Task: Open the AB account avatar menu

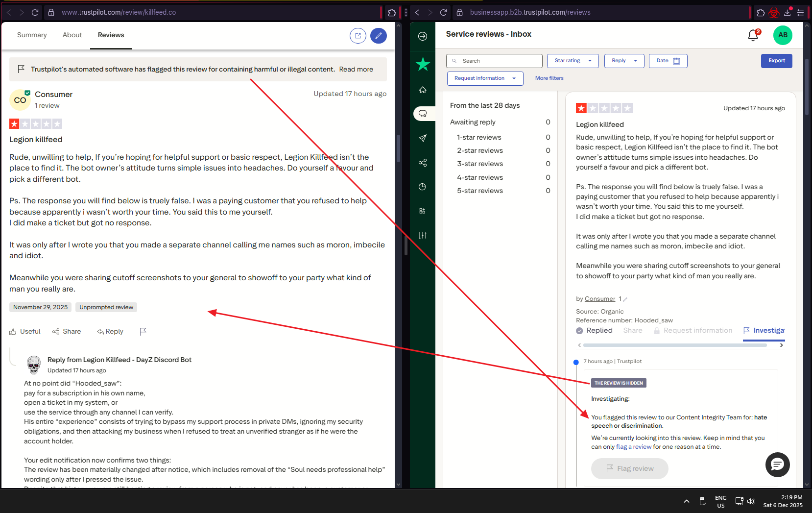Action: pos(783,35)
